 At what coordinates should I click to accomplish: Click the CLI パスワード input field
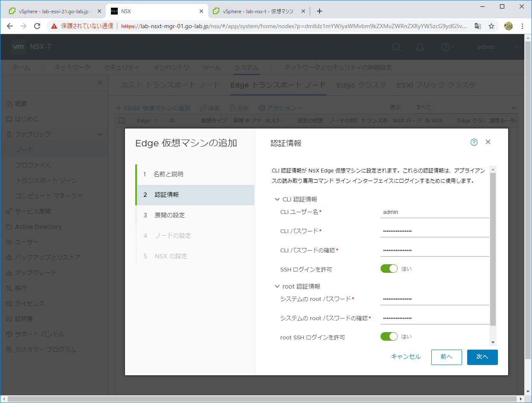(x=435, y=231)
